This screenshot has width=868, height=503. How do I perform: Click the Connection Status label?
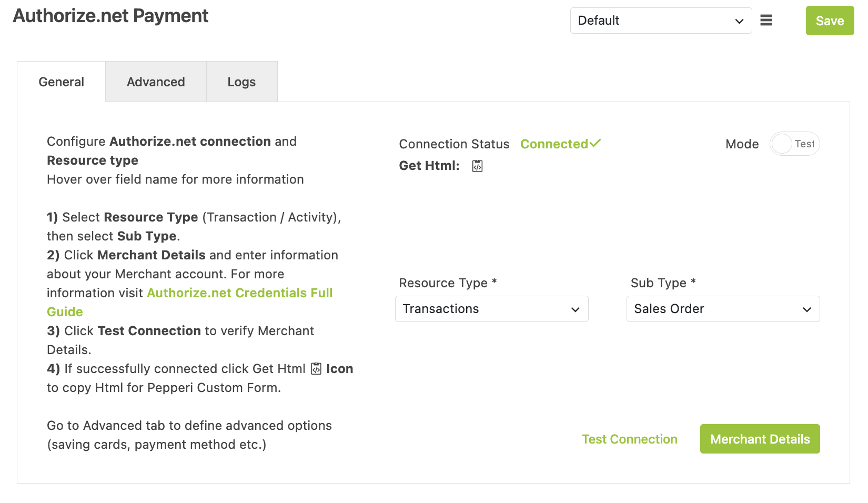pos(454,144)
